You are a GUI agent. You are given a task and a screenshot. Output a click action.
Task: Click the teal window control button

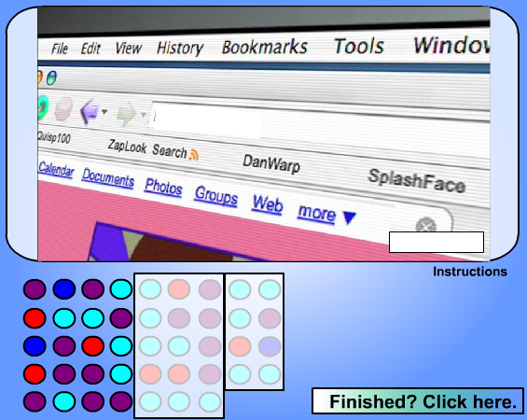[51, 78]
